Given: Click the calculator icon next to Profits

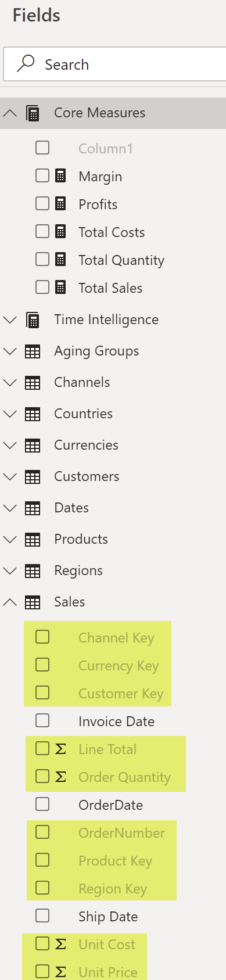Looking at the screenshot, I should click(x=60, y=204).
